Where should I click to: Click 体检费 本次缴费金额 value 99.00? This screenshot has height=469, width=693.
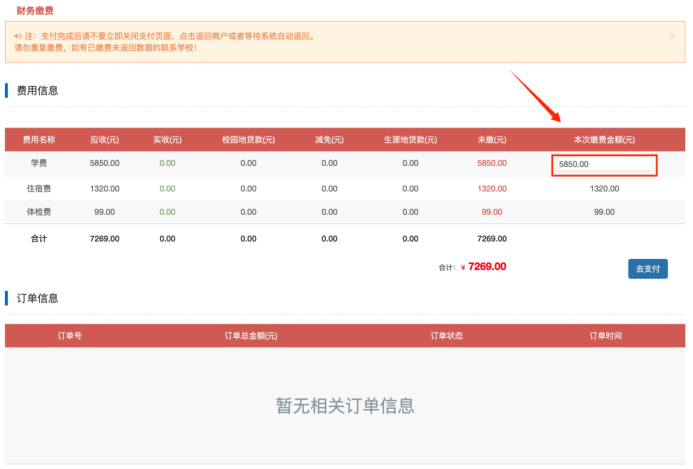tap(604, 212)
